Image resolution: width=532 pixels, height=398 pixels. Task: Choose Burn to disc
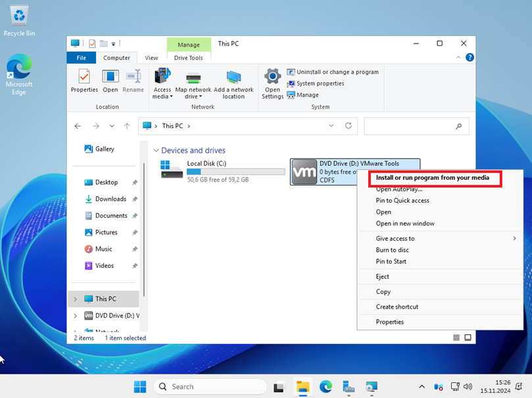click(392, 250)
